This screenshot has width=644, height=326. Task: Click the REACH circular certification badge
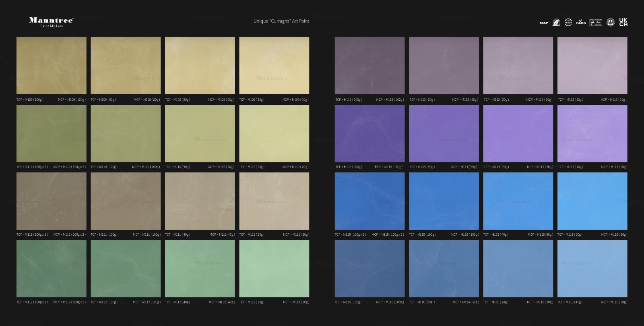(568, 23)
